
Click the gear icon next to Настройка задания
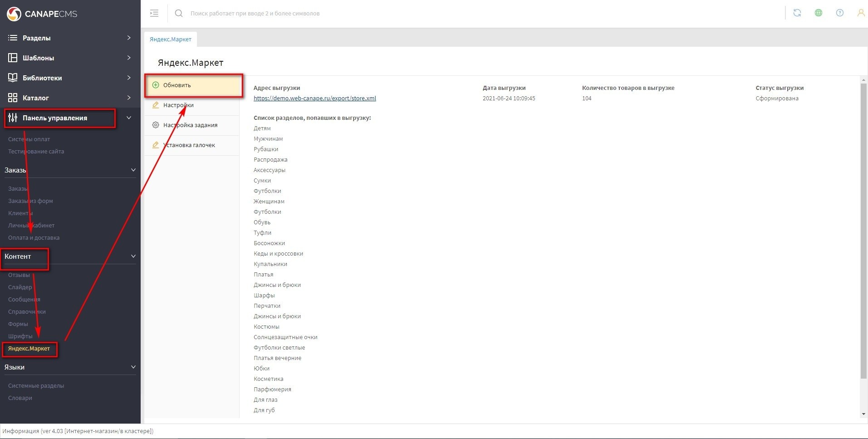tap(156, 125)
